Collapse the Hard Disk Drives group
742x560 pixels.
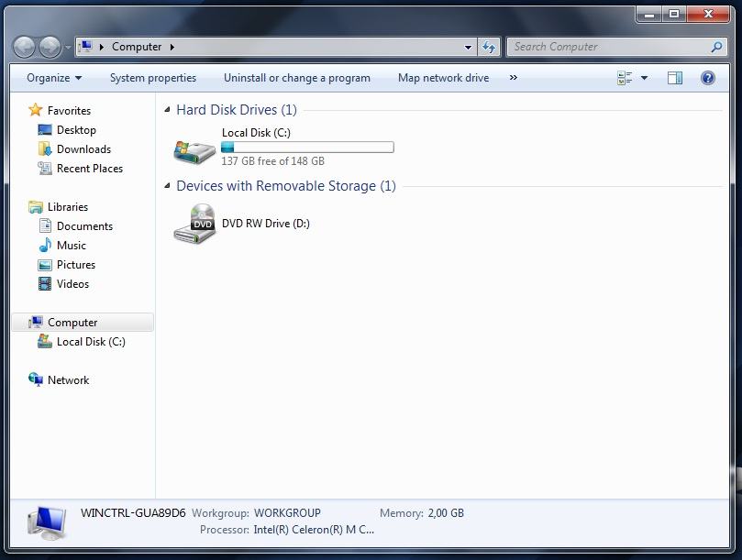[x=167, y=110]
